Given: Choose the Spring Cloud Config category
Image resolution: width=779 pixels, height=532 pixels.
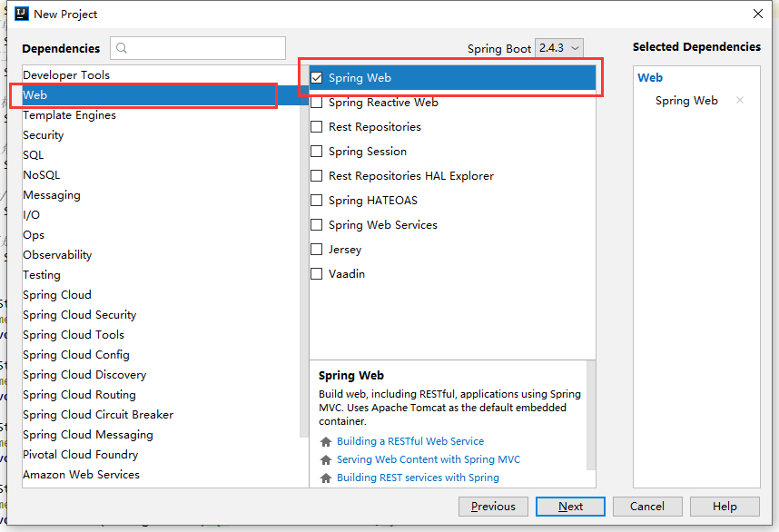Looking at the screenshot, I should tap(161, 355).
